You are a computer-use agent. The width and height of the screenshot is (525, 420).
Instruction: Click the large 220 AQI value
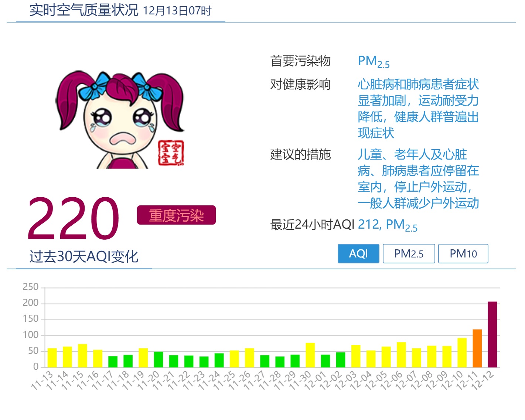coord(73,219)
